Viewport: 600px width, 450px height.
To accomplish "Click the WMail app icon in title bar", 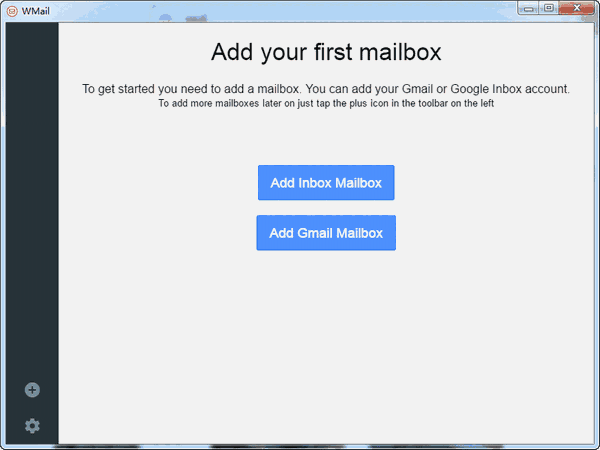I will (x=12, y=11).
